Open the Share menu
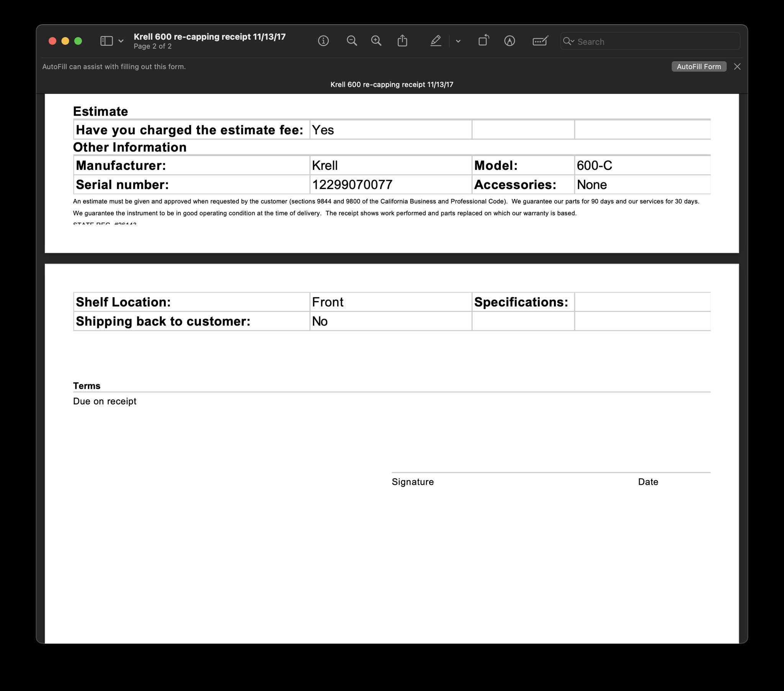Screen dimensions: 784x691 tap(402, 41)
